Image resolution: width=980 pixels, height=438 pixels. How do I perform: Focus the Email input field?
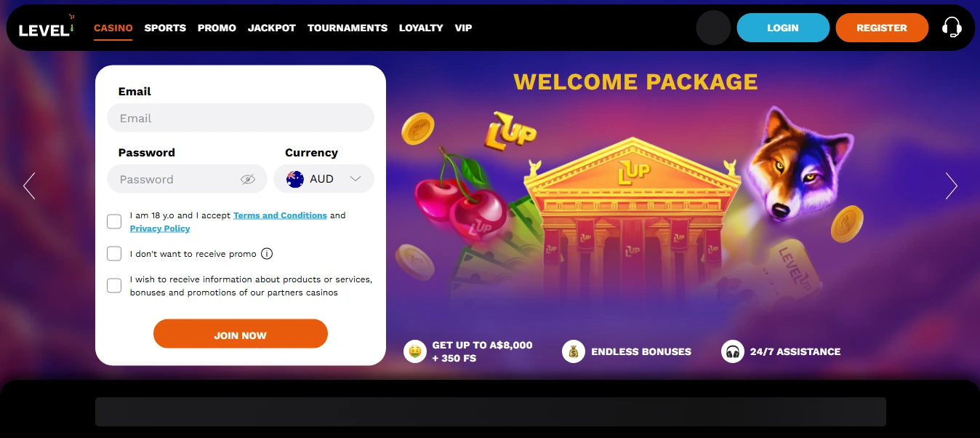[241, 118]
